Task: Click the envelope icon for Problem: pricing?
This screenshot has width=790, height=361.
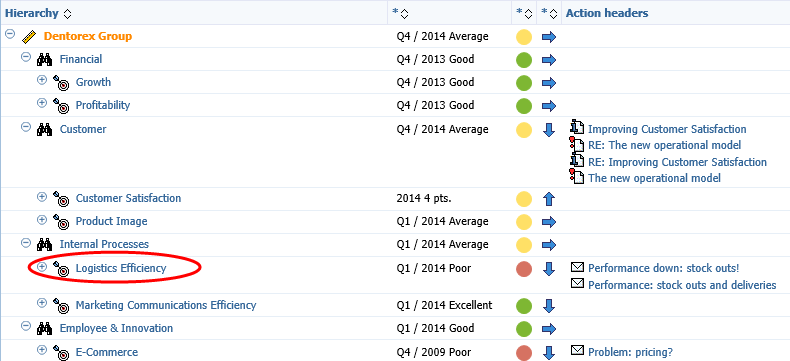Action: click(577, 350)
